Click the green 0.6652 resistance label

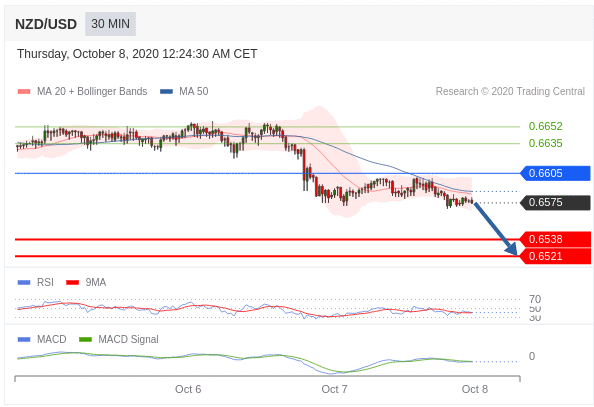pyautogui.click(x=546, y=126)
